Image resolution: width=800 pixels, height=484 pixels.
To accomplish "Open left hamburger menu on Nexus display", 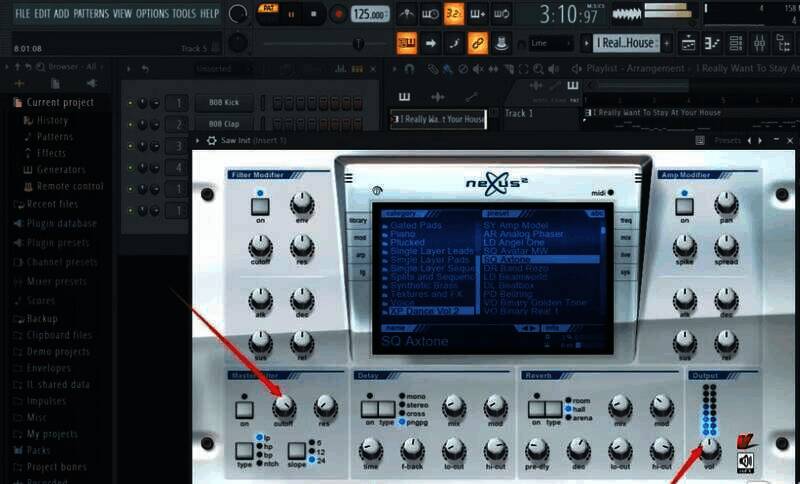I will tap(348, 178).
